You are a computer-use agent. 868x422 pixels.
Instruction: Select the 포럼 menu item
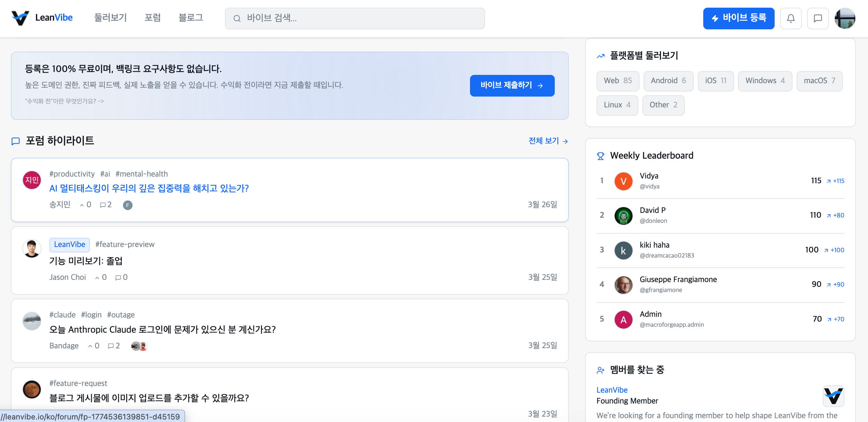click(x=153, y=18)
